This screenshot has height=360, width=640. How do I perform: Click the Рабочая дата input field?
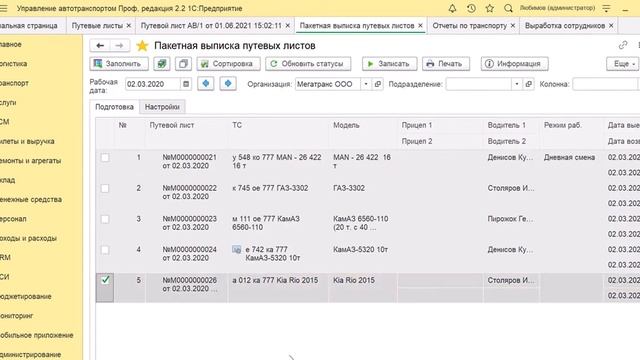click(x=153, y=84)
